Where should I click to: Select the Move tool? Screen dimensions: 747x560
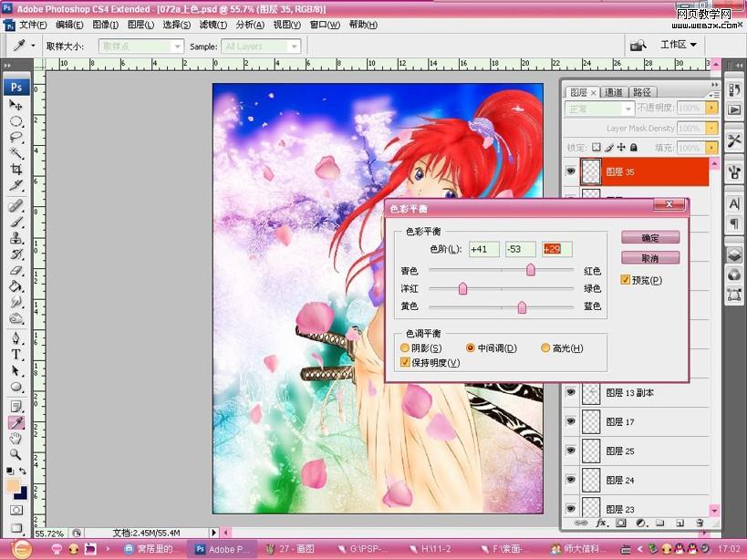pyautogui.click(x=16, y=104)
